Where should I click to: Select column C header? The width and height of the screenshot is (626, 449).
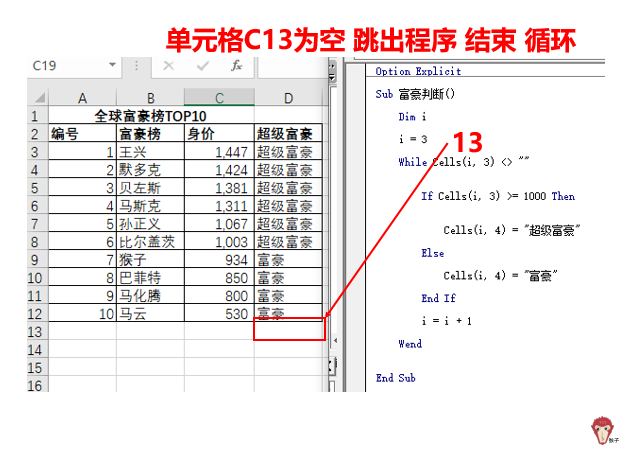click(x=219, y=98)
